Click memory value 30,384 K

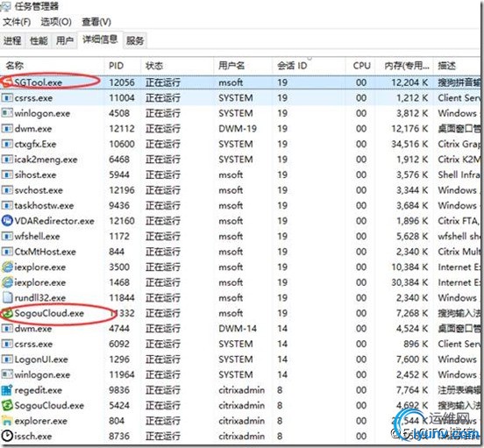click(x=409, y=282)
